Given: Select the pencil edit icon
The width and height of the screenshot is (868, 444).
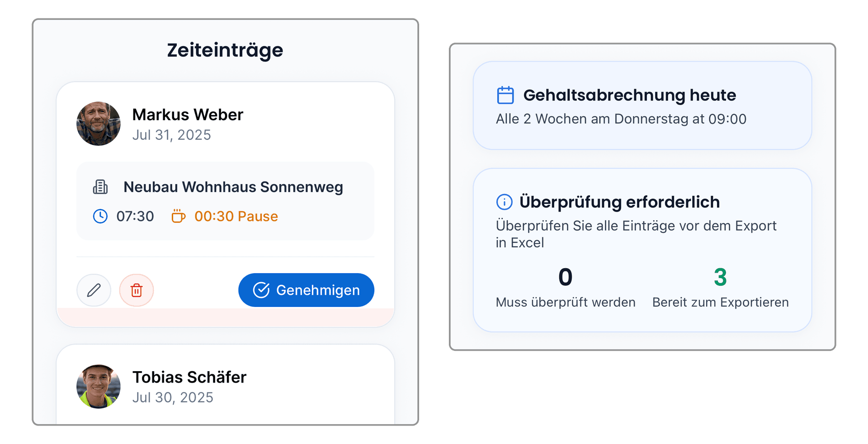Looking at the screenshot, I should (x=94, y=290).
